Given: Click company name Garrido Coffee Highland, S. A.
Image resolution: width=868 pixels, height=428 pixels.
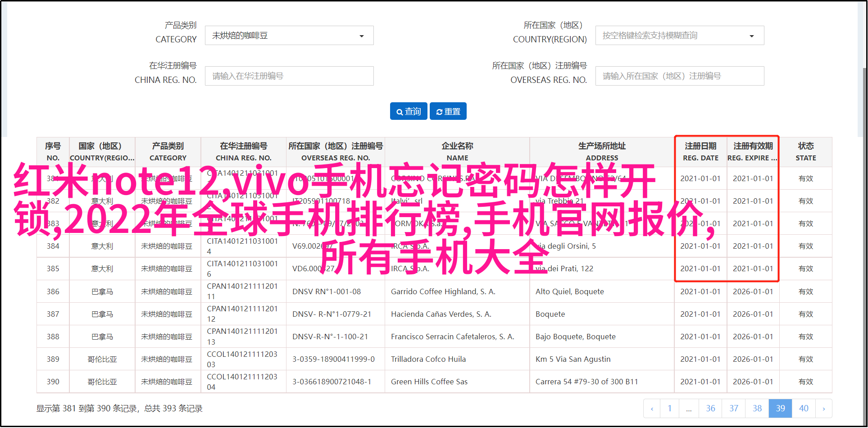Looking at the screenshot, I should pos(443,291).
